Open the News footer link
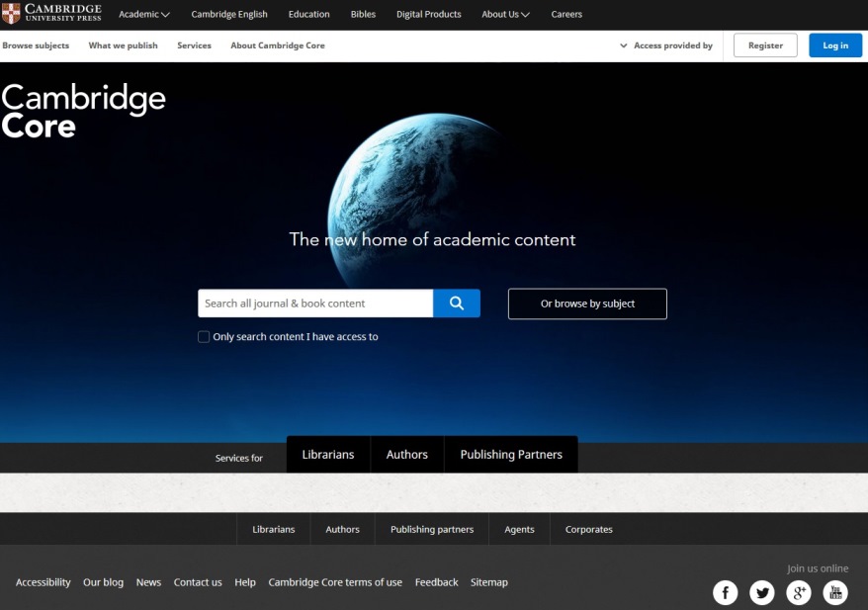This screenshot has width=868, height=610. pos(148,582)
